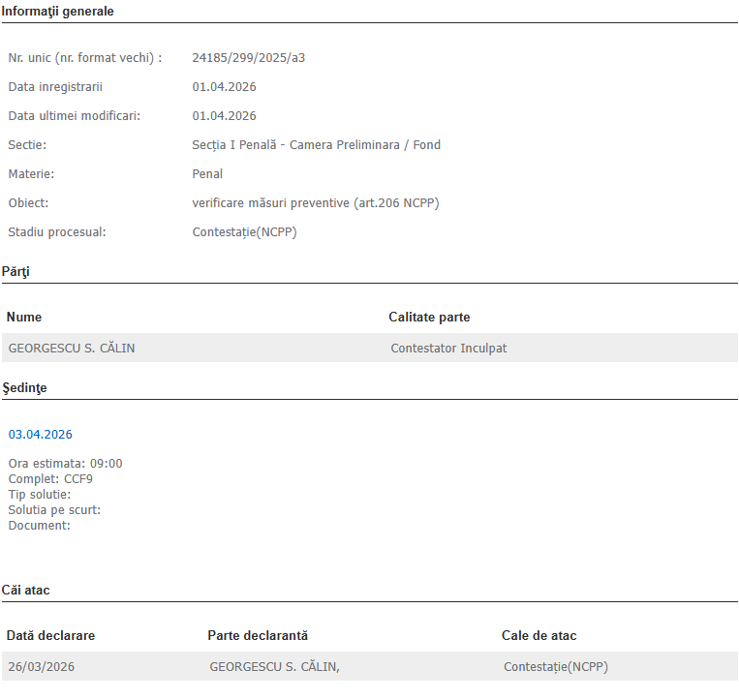The image size is (739, 700).
Task: Click the Complet: CCF9 line
Action: [50, 479]
